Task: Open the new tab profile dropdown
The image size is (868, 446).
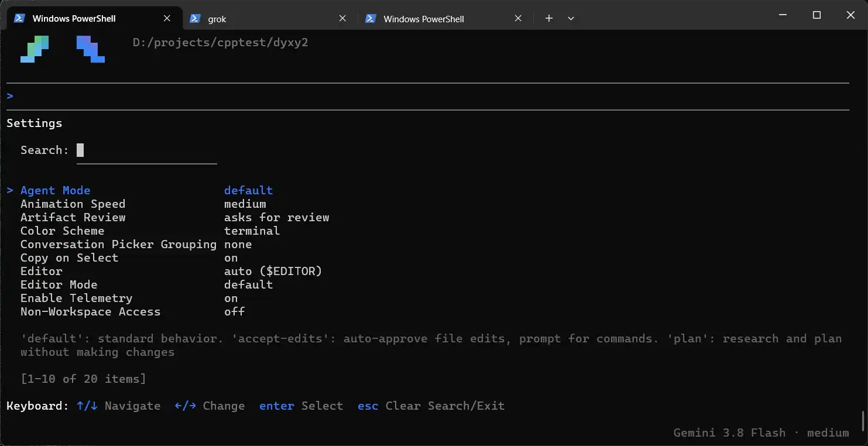Action: (571, 19)
